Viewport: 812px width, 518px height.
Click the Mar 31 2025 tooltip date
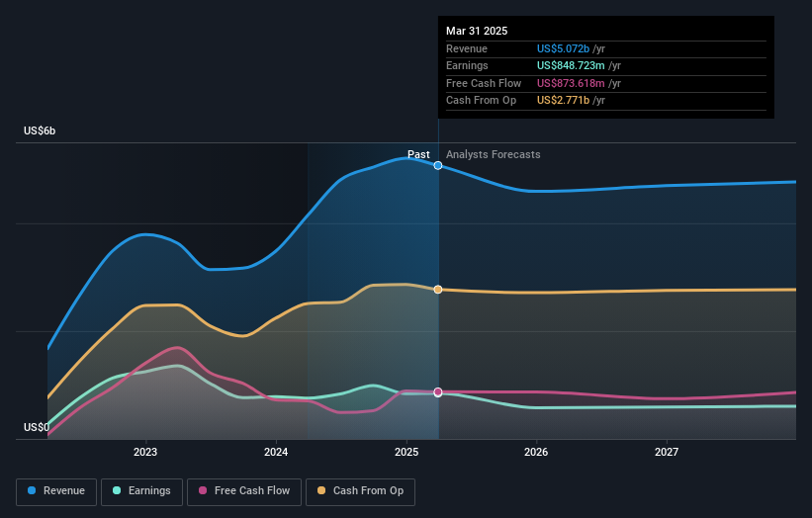tap(477, 31)
